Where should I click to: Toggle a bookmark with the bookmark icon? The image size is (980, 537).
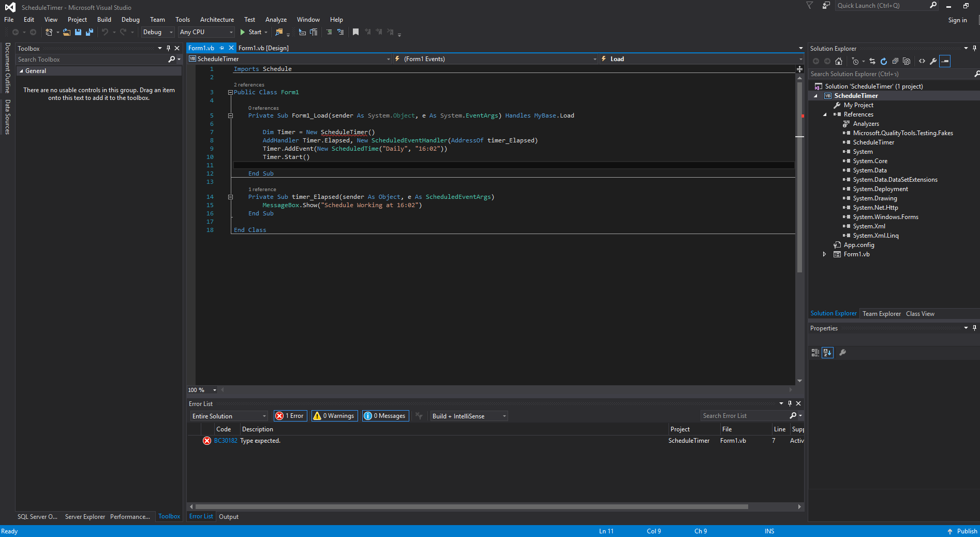coord(356,32)
